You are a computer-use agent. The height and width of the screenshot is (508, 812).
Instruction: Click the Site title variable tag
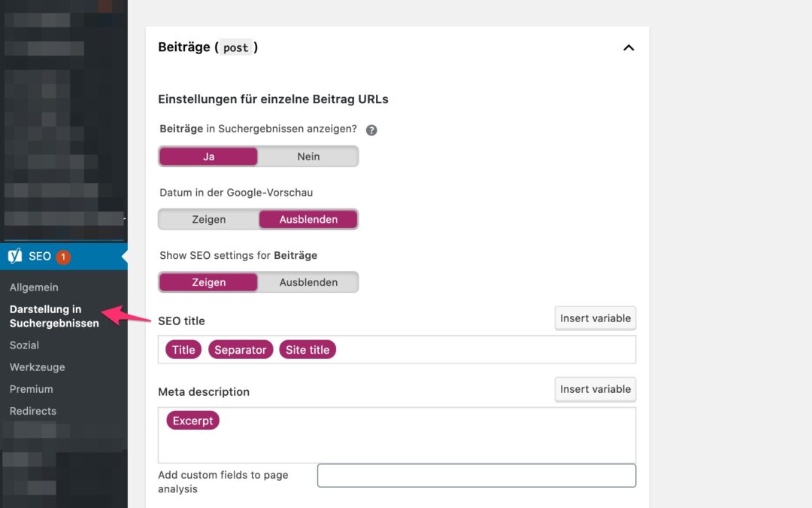pyautogui.click(x=308, y=350)
